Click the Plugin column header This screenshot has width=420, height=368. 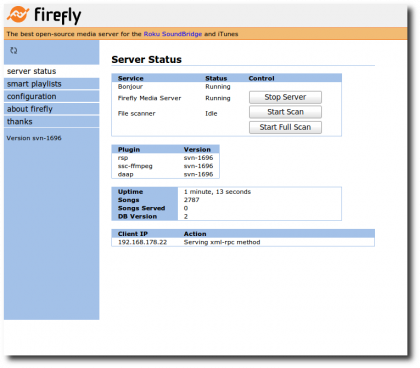click(129, 150)
